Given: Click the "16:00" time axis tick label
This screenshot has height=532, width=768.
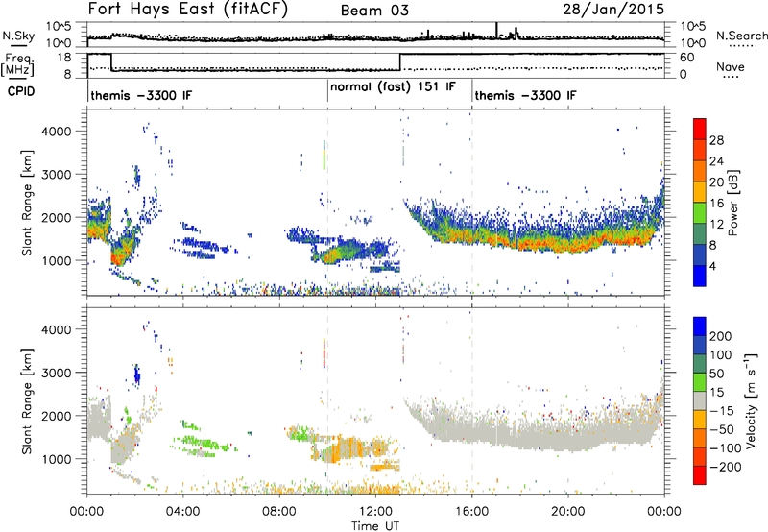Looking at the screenshot, I should pyautogui.click(x=471, y=512).
